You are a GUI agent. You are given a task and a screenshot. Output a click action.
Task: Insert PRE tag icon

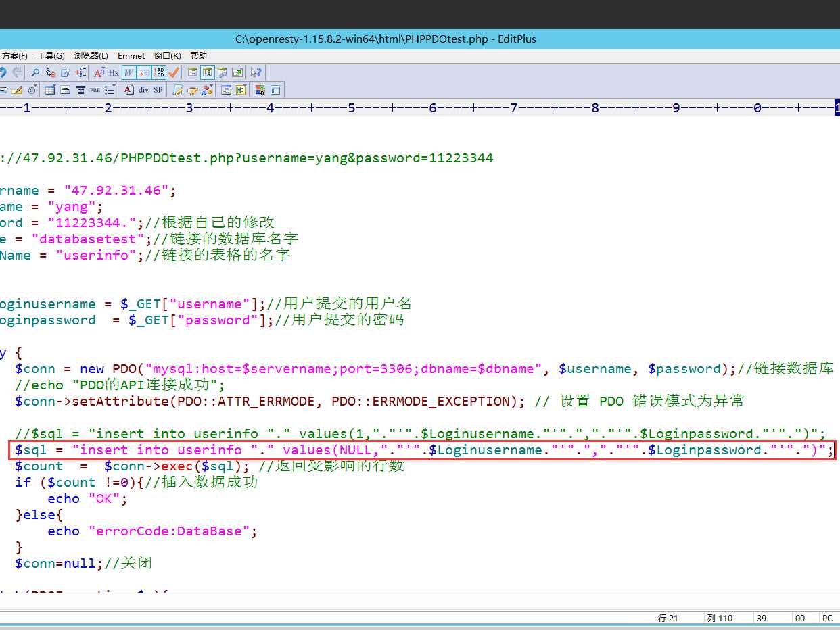click(x=95, y=90)
